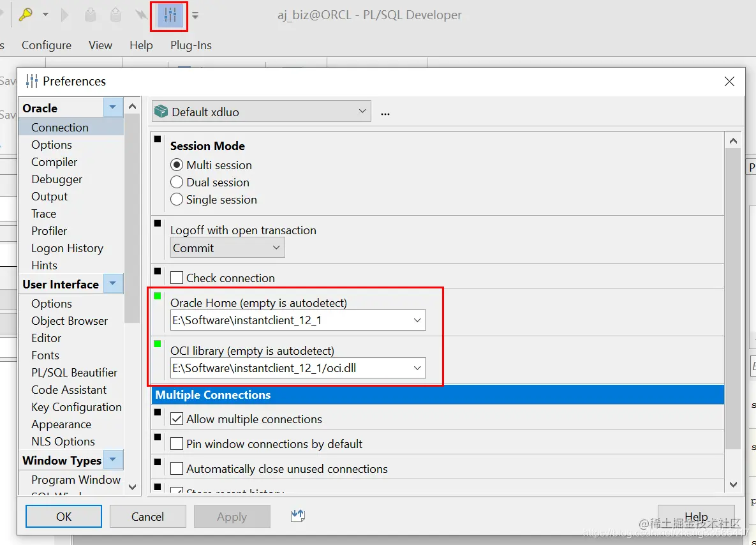Open the Default xdluo preference set dropdown
The width and height of the screenshot is (756, 545).
(x=262, y=112)
